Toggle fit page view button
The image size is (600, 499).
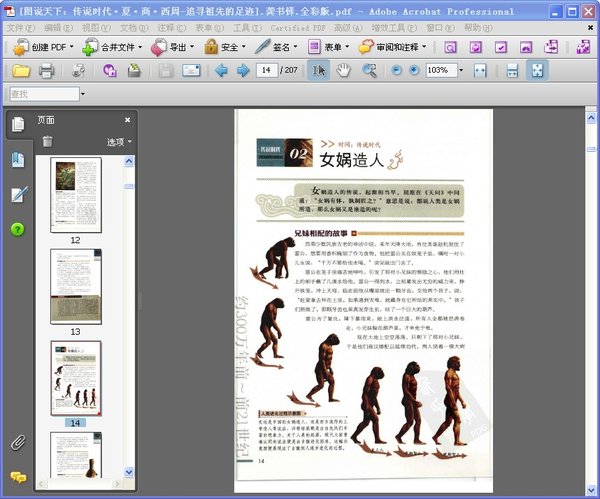pos(536,70)
